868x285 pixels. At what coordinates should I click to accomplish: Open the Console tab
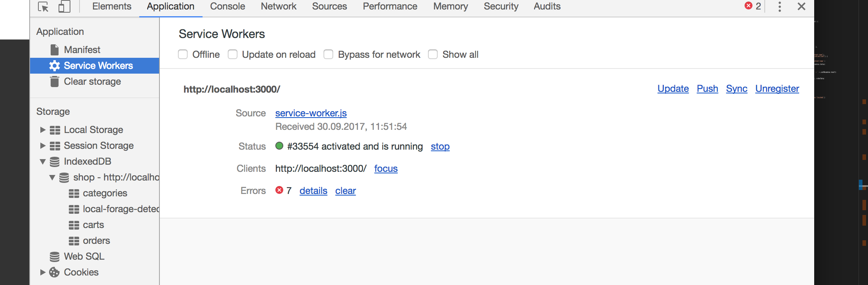click(227, 6)
